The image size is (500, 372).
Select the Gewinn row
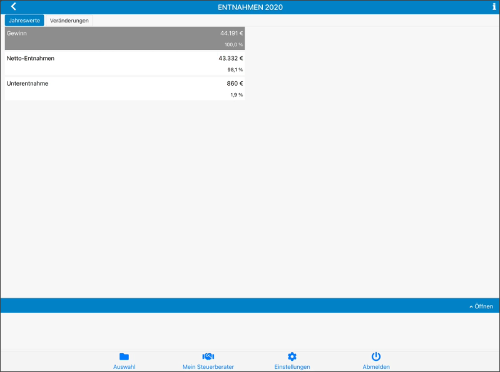pyautogui.click(x=125, y=38)
